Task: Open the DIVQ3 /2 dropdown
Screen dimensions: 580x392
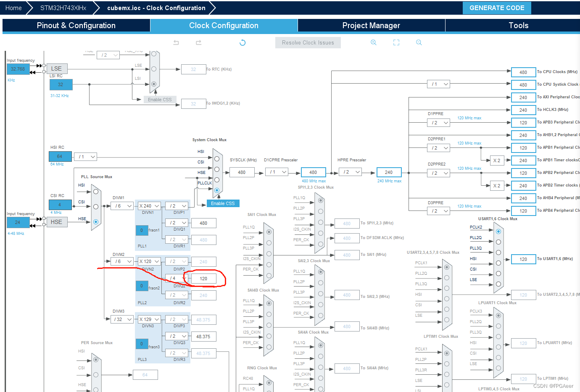Action: 177,336
